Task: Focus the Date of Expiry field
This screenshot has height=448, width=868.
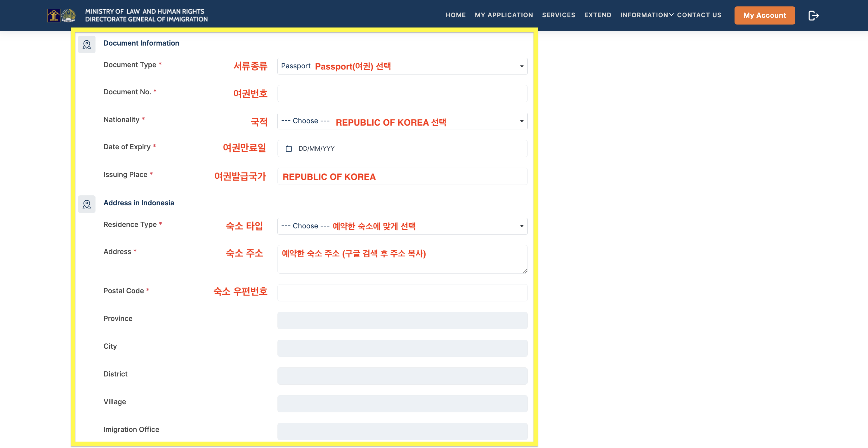Action: (402, 149)
